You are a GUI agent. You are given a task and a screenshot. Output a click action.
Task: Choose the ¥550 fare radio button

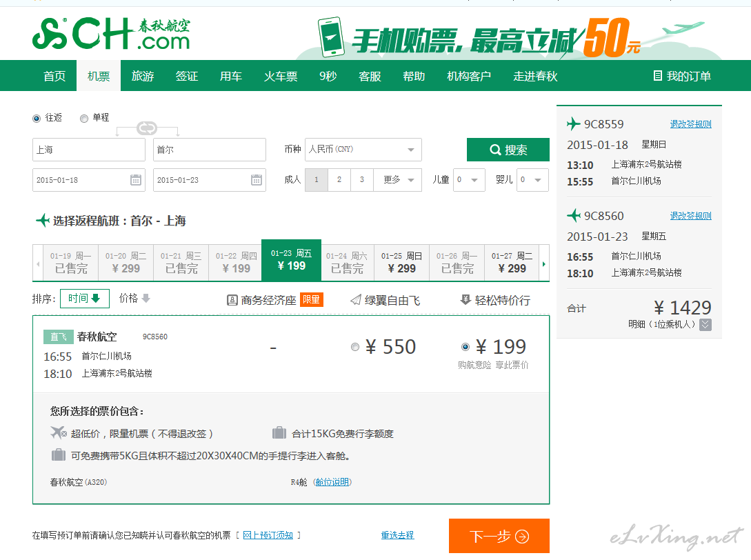click(355, 347)
